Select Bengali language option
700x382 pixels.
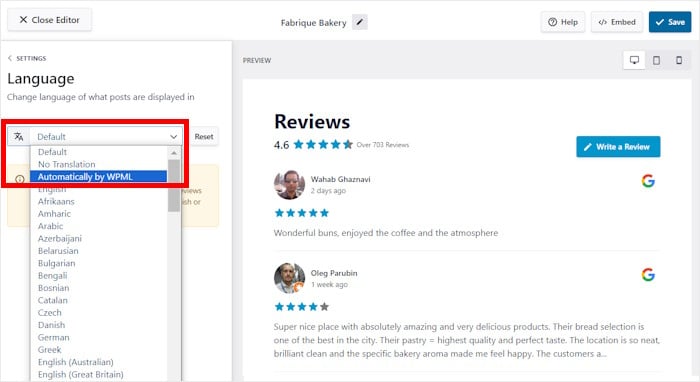coord(99,276)
